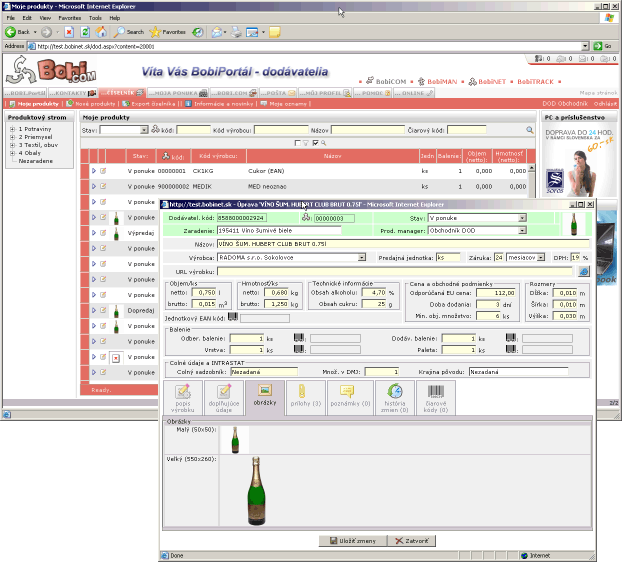Click the IE Mail toolbar icon
Screen dimensions: 622x562
point(217,32)
